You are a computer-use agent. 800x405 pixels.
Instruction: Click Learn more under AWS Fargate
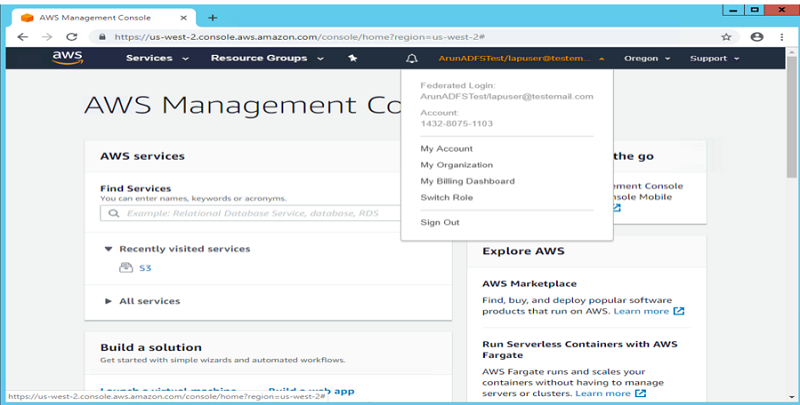click(x=603, y=393)
